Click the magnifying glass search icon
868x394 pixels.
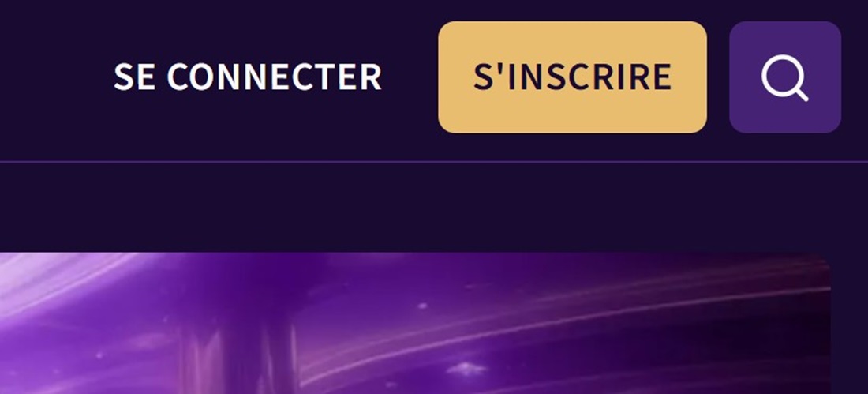coord(784,77)
